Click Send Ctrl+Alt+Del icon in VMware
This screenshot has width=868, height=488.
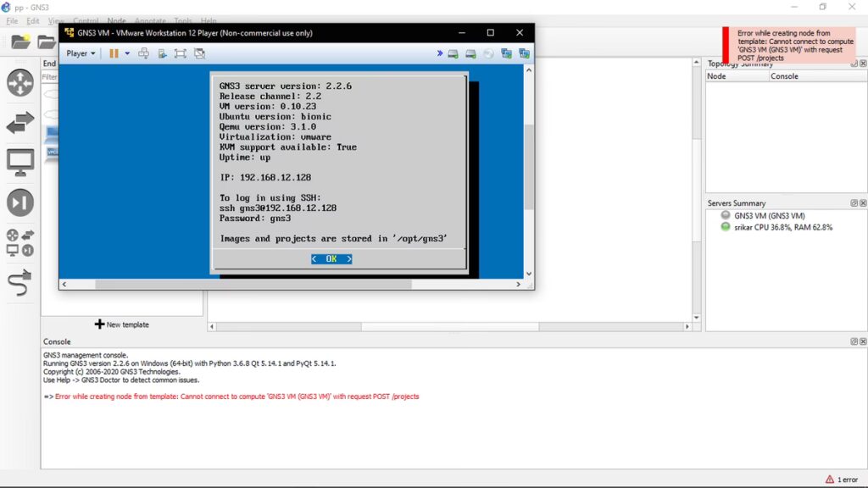[143, 53]
